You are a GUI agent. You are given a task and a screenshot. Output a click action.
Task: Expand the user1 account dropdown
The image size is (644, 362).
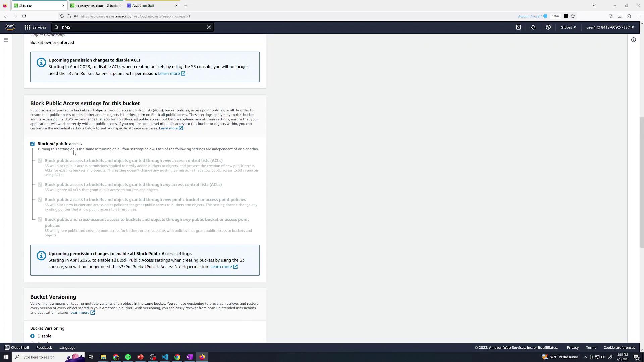pos(610,27)
